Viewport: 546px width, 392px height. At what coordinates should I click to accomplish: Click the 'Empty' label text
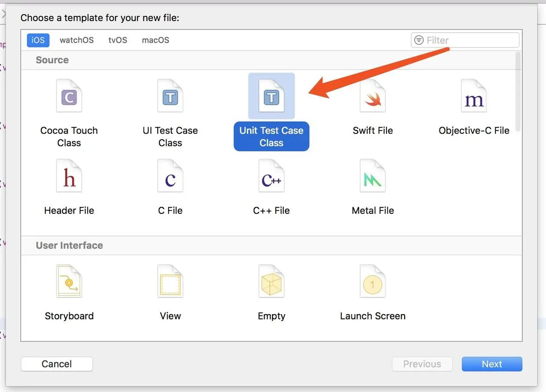tap(272, 316)
